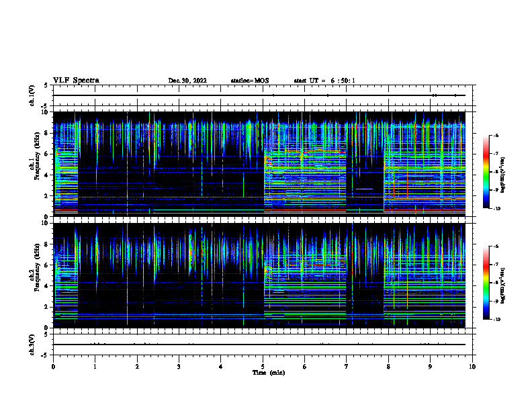
Task: Click the "start UT = 6:50:1" label
Action: (x=324, y=81)
